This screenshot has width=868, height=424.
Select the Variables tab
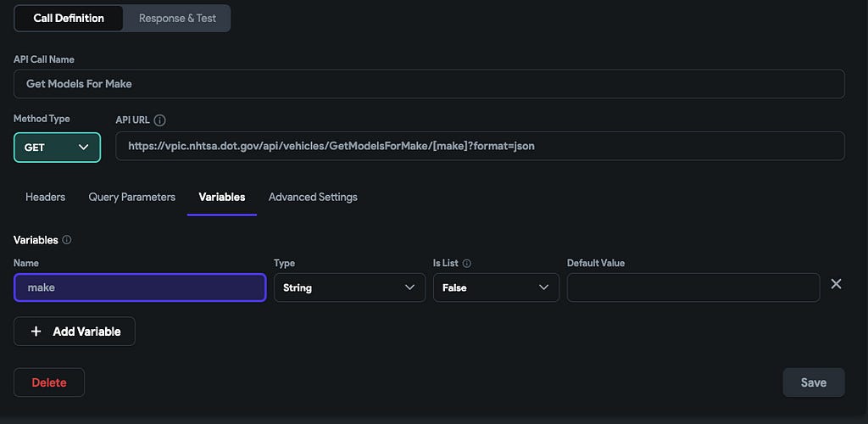coord(222,197)
